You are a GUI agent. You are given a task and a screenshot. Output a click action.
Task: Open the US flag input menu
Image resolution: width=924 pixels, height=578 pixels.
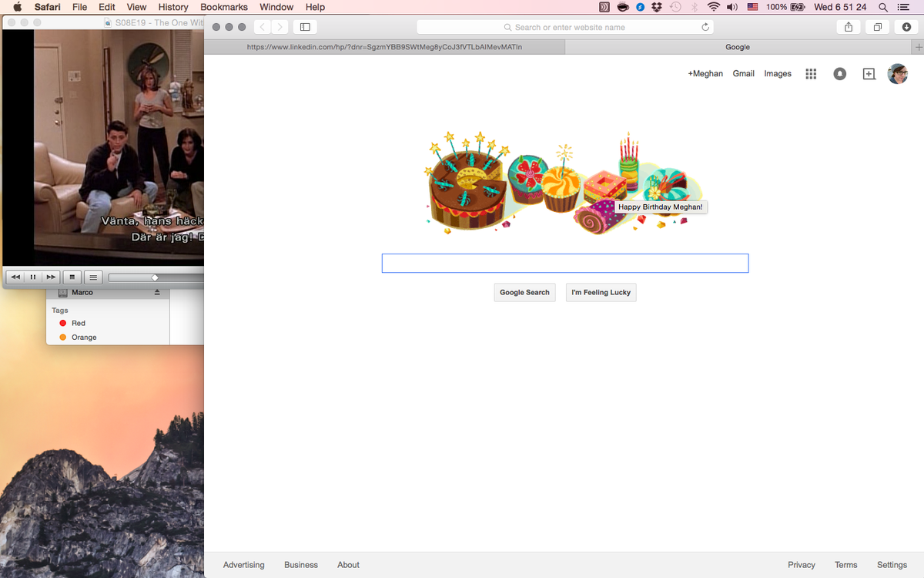(x=752, y=7)
